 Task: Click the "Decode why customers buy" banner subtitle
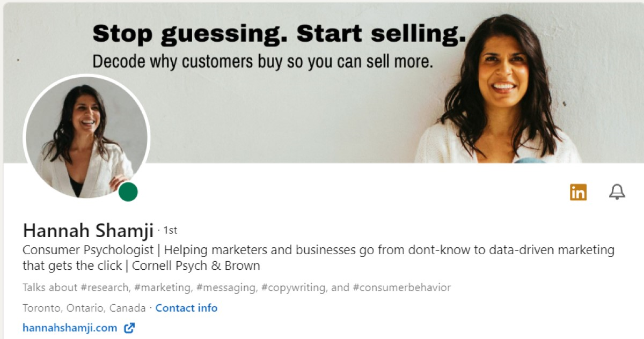pyautogui.click(x=262, y=62)
